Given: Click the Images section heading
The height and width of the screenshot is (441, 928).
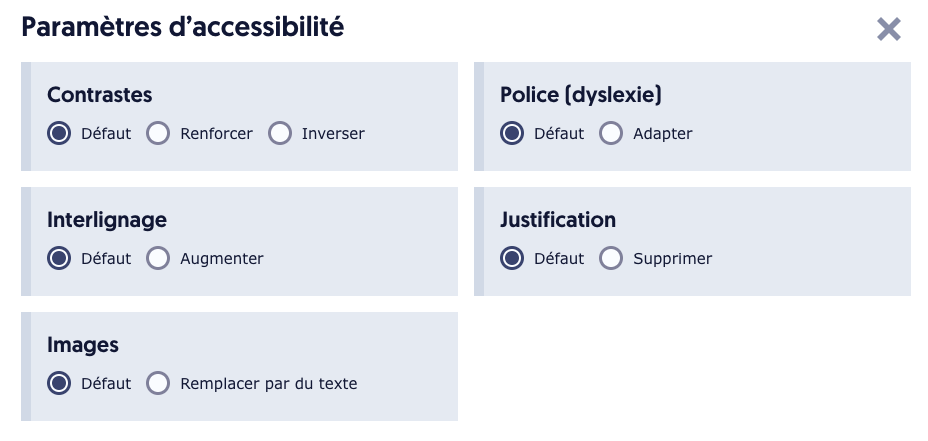Looking at the screenshot, I should click(x=83, y=345).
